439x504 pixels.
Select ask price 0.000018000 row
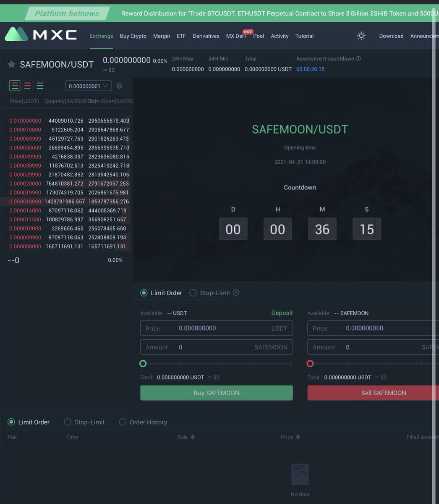[65, 202]
